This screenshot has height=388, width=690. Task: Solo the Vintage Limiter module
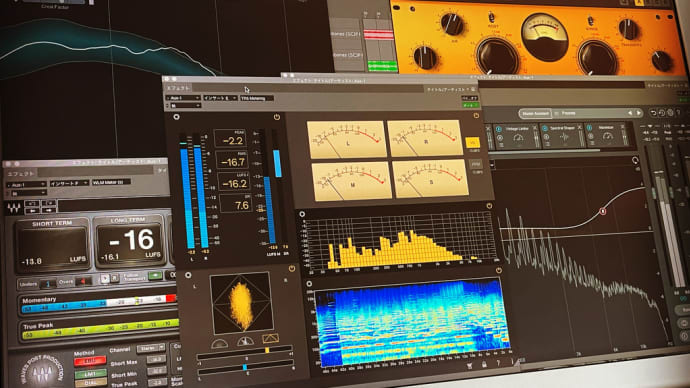point(500,138)
